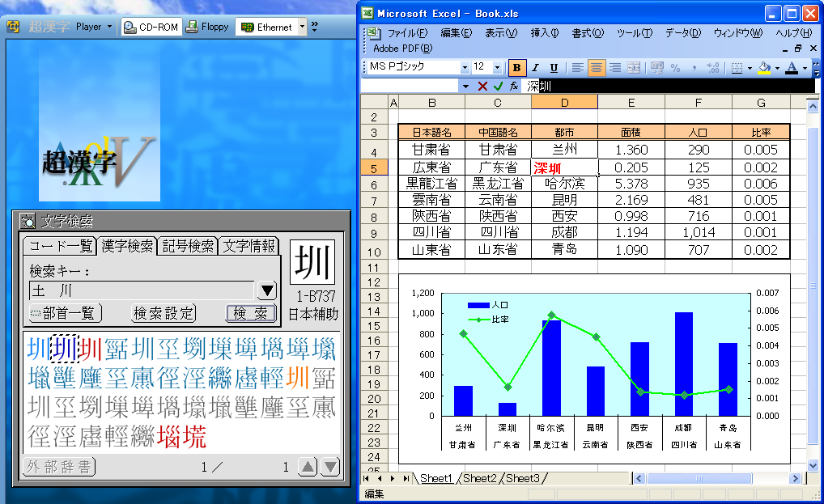Viewport: 824px width, 504px height.
Task: Switch to the 記号検索 tab
Action: pyautogui.click(x=189, y=247)
